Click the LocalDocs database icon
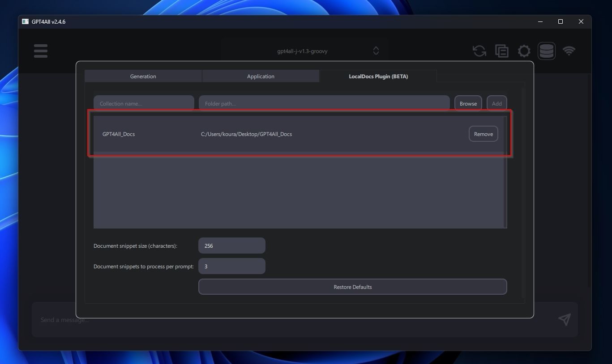Image resolution: width=612 pixels, height=364 pixels. click(546, 51)
